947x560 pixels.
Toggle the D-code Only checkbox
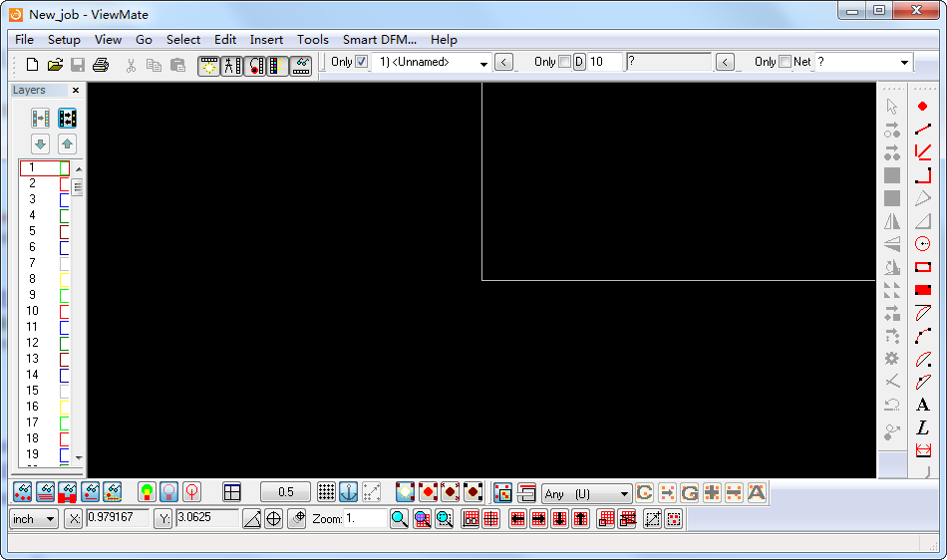[564, 62]
